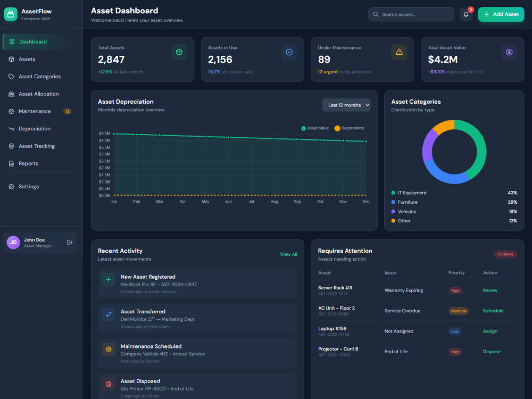Open Asset Allocation in the sidebar
The image size is (532, 399).
40,94
